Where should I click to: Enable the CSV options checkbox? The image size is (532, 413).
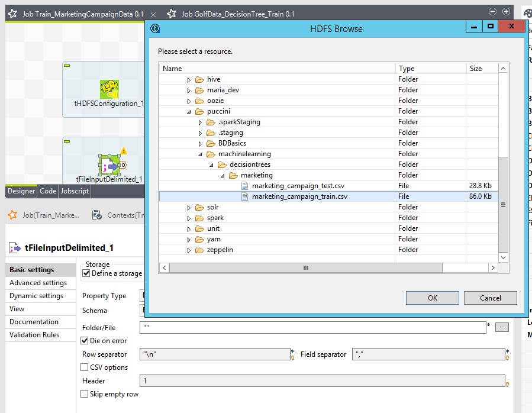point(85,367)
